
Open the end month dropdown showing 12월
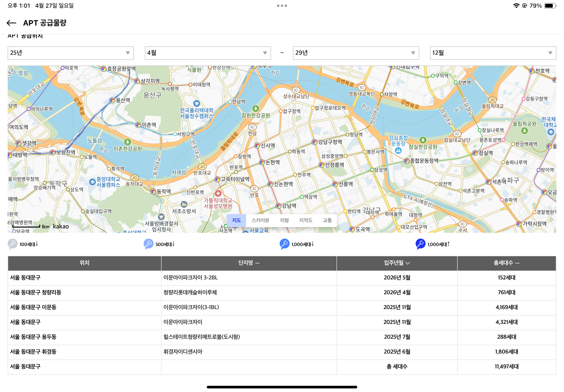493,53
